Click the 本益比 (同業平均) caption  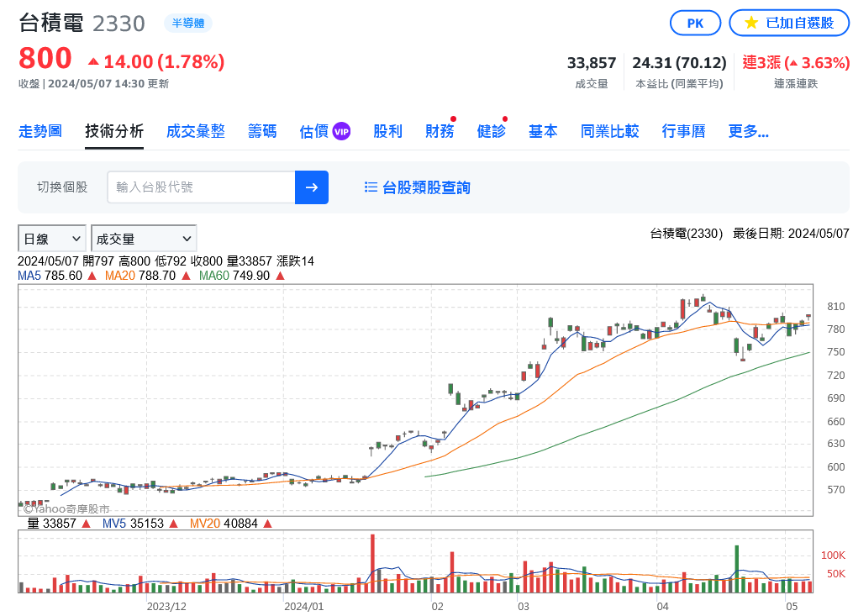tap(679, 84)
